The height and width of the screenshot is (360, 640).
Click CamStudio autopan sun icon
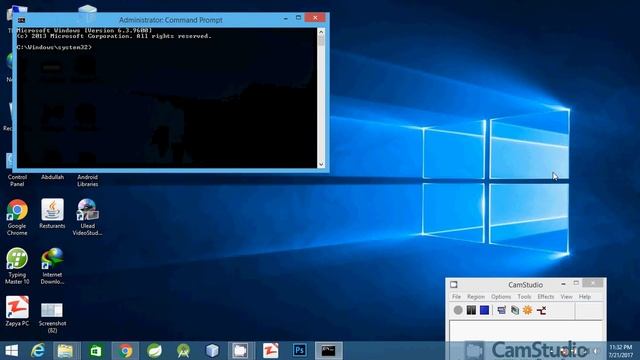(x=528, y=310)
